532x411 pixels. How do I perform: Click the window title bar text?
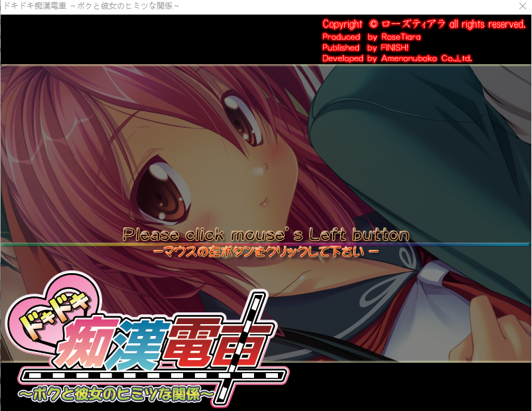90,6
